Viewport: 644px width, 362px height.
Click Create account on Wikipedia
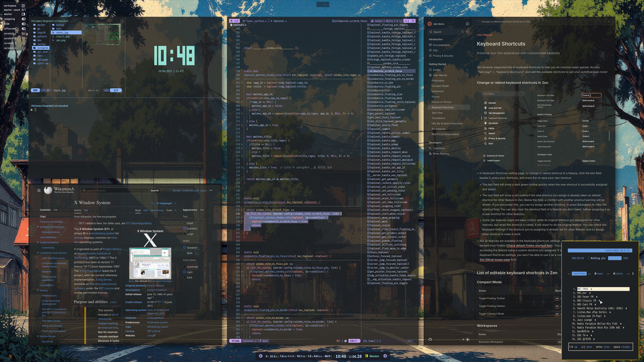click(x=190, y=190)
